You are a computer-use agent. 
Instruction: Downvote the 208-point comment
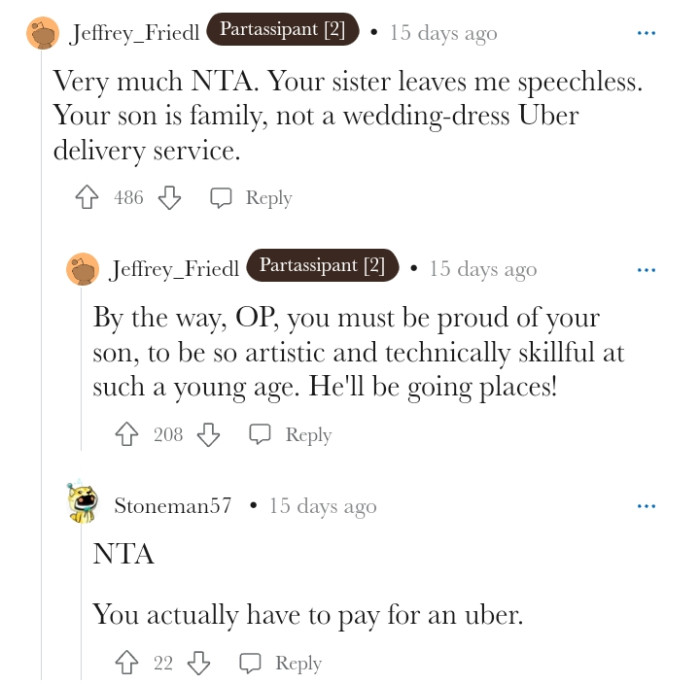tap(209, 435)
